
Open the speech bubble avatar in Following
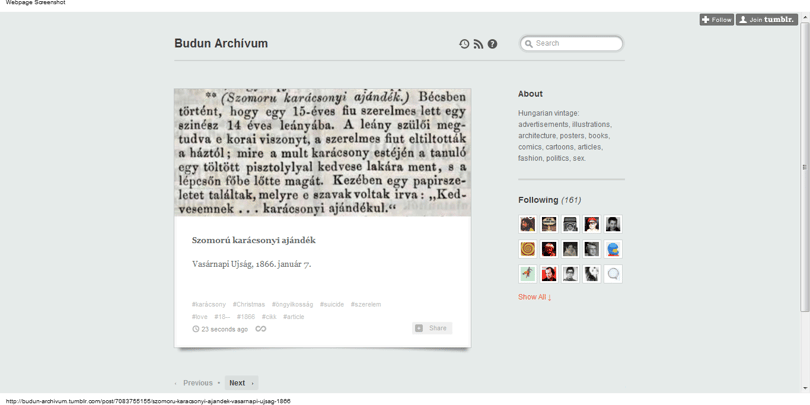(613, 274)
